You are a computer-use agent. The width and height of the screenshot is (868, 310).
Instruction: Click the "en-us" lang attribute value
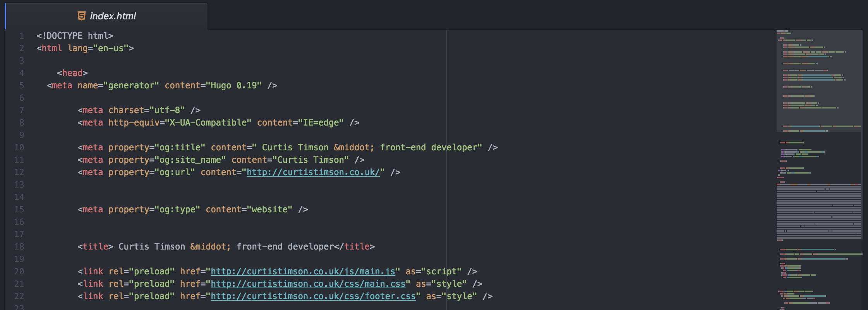pyautogui.click(x=110, y=48)
